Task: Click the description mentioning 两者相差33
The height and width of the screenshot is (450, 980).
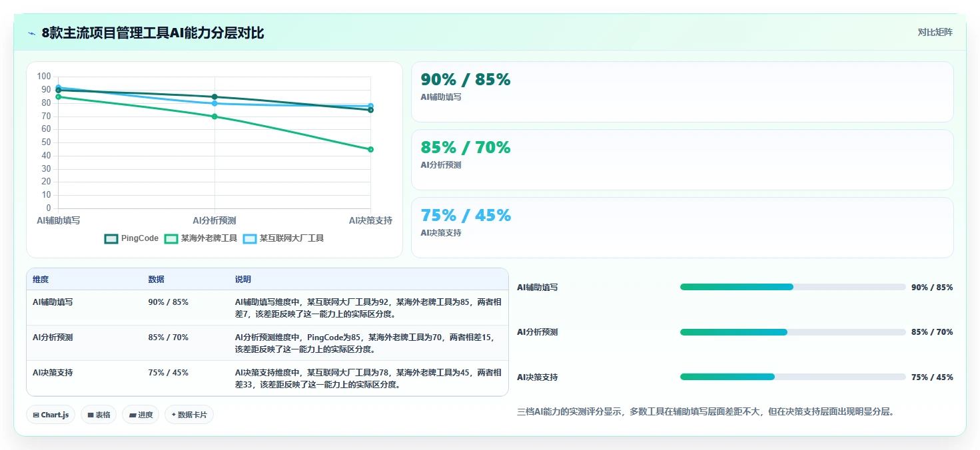Action: [368, 379]
